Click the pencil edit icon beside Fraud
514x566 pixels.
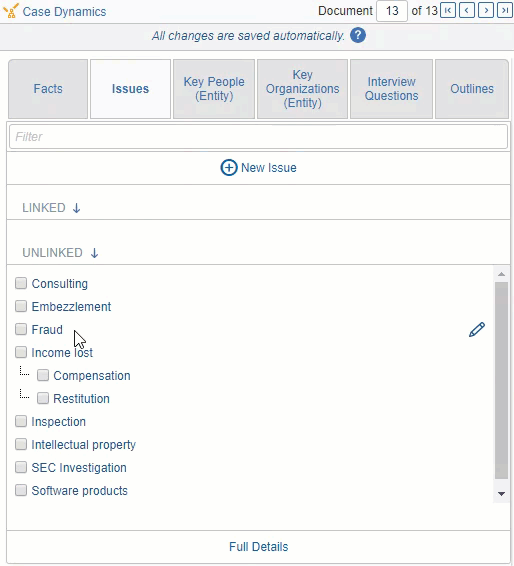(476, 330)
